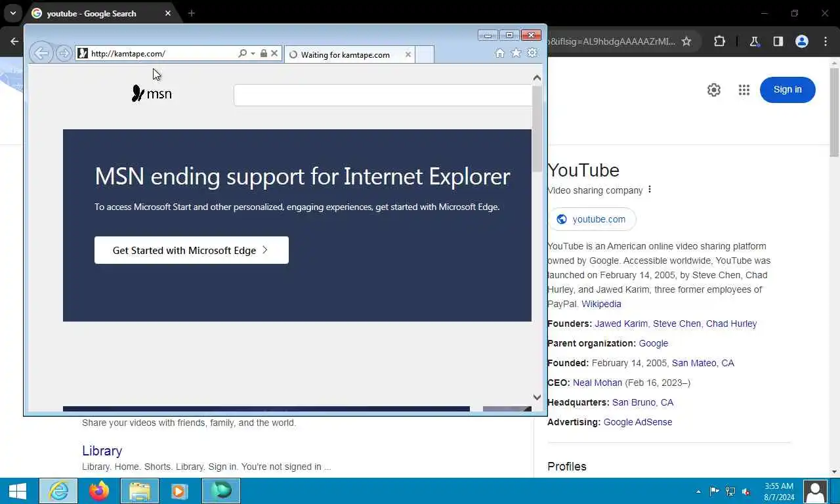Click the security lock icon in IE address bar
This screenshot has height=504, width=840.
coord(263,53)
